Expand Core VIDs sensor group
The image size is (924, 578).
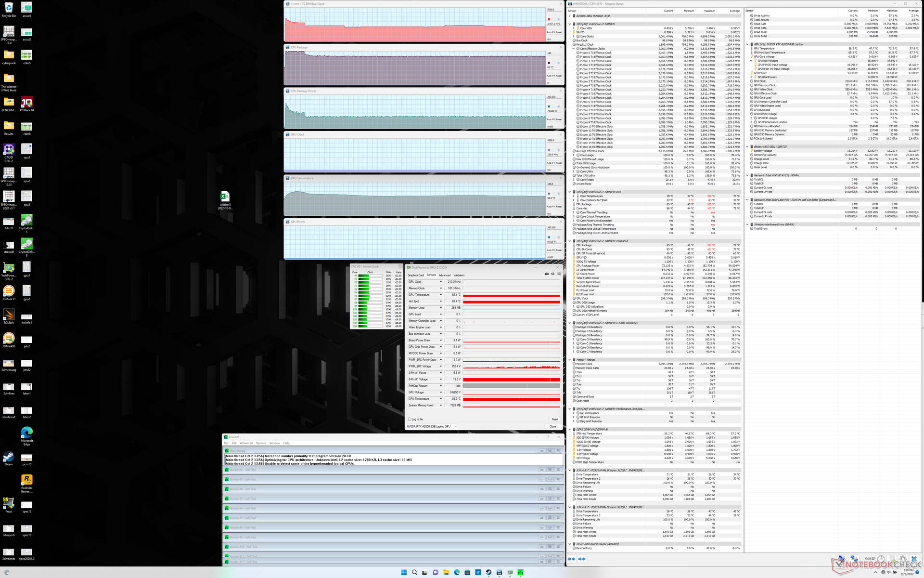[x=574, y=28]
